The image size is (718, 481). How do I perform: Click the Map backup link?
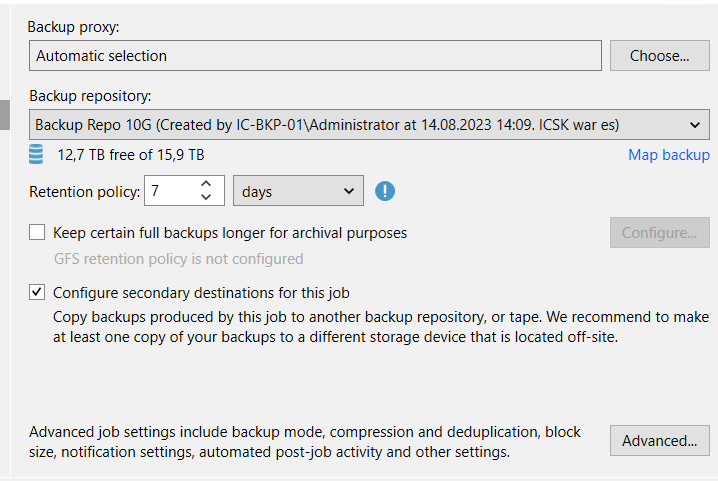tap(668, 155)
